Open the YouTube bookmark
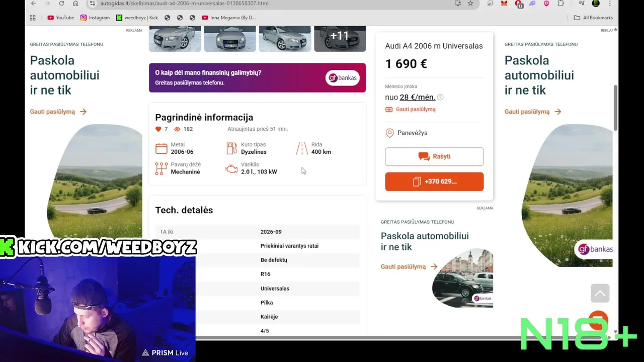The width and height of the screenshot is (644, 362). (60, 18)
